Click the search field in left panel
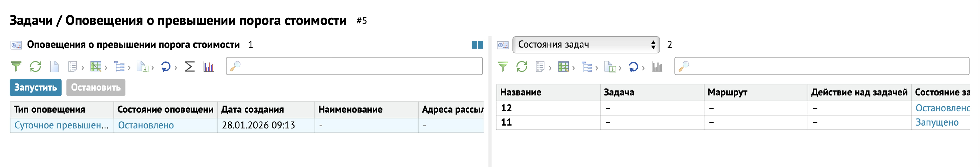Viewport: 980px width, 167px height. coord(358,66)
